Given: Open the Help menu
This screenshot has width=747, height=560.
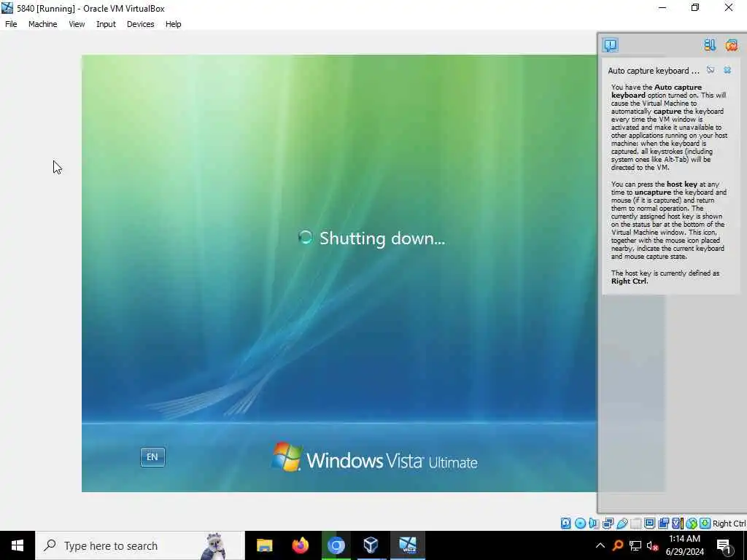Looking at the screenshot, I should point(174,24).
